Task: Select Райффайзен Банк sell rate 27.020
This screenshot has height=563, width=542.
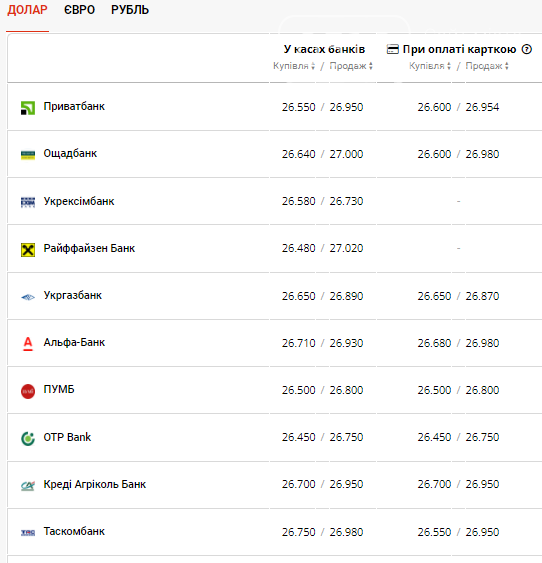Action: point(346,248)
